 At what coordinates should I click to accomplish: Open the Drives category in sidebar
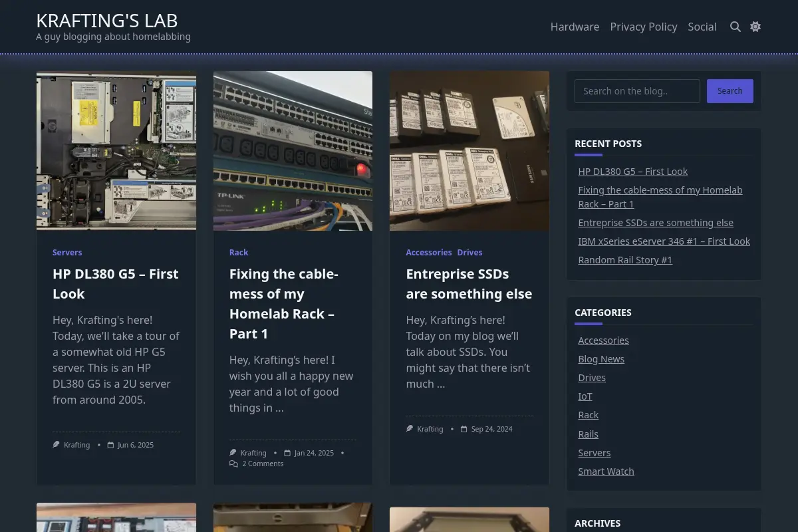(x=592, y=378)
